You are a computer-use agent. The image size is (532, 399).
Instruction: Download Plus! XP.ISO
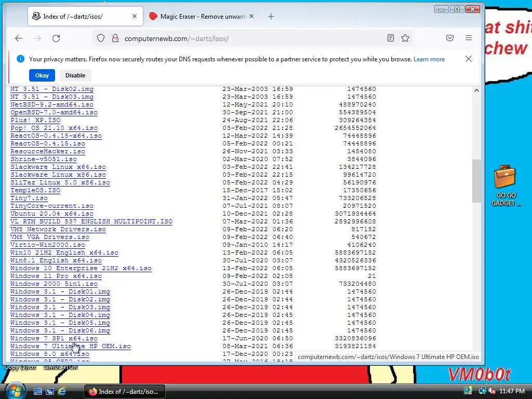point(35,120)
